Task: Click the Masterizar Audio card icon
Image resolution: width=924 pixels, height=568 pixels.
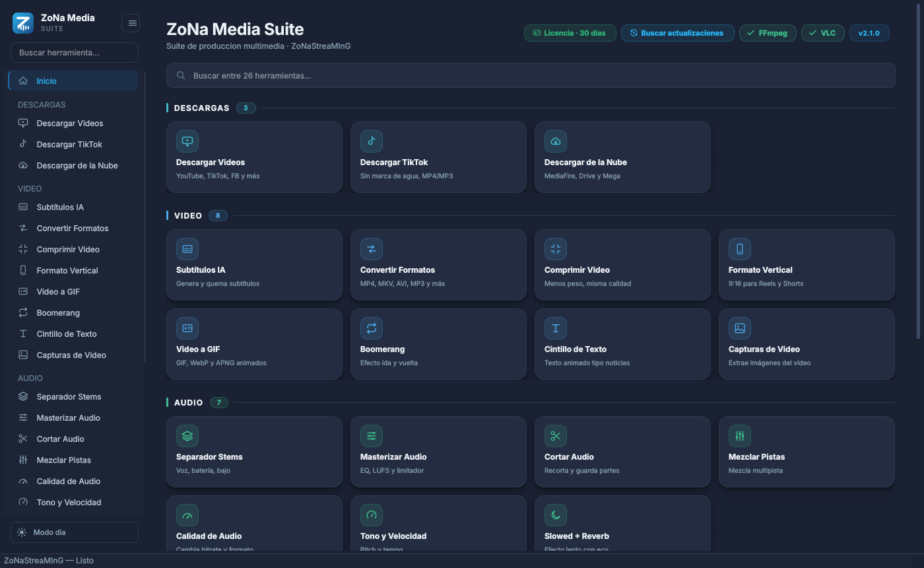Action: 372,436
